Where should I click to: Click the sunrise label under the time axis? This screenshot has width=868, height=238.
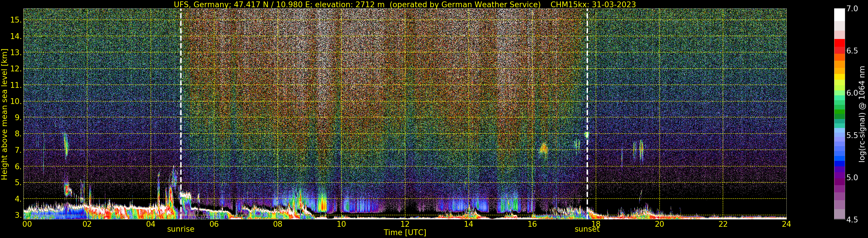180,229
